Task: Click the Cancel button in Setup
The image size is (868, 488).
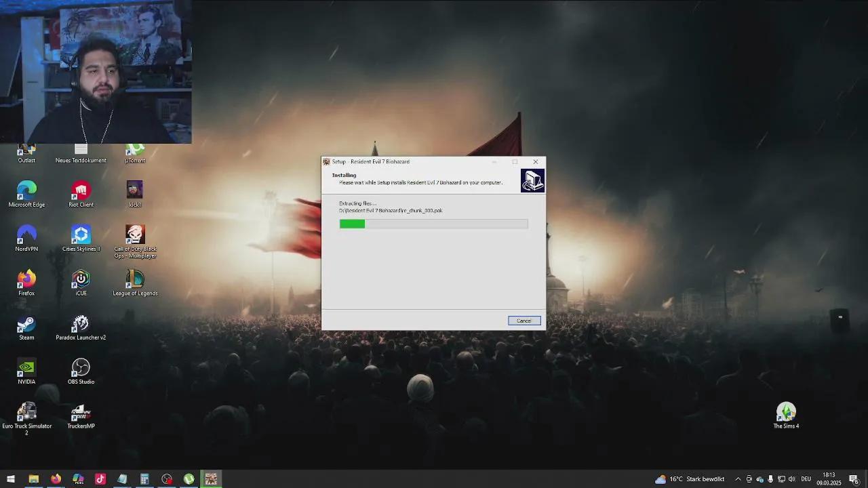Action: (524, 321)
